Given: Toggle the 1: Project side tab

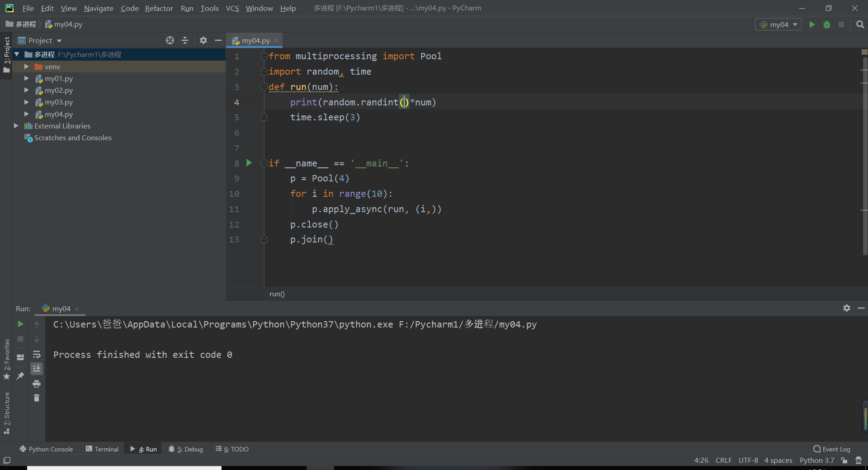Looking at the screenshot, I should click(x=6, y=55).
